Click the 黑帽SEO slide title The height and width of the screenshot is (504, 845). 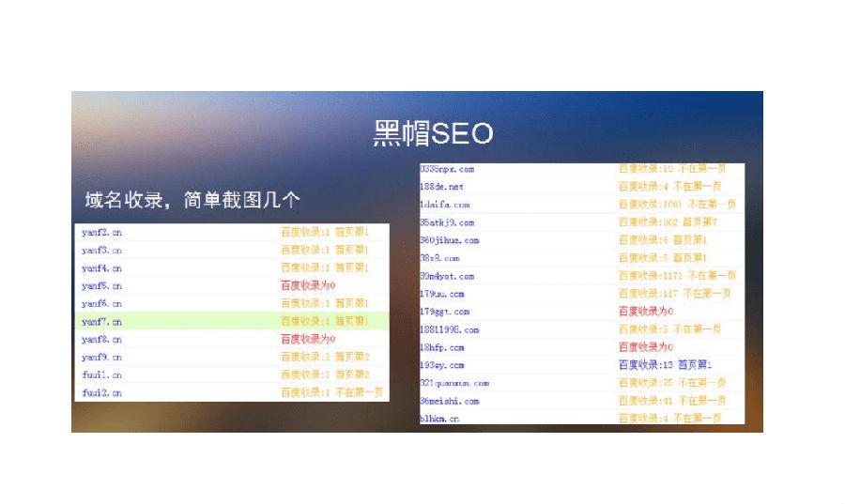[433, 134]
